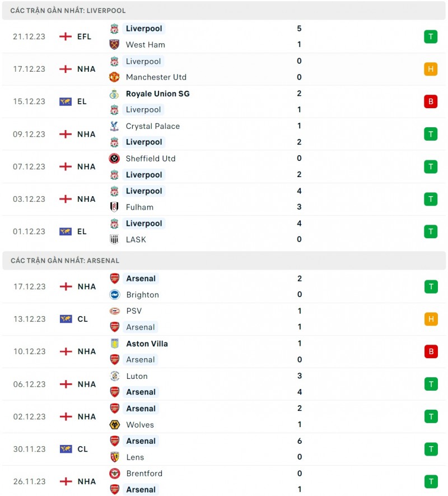Click the West Ham club crest

point(114,45)
